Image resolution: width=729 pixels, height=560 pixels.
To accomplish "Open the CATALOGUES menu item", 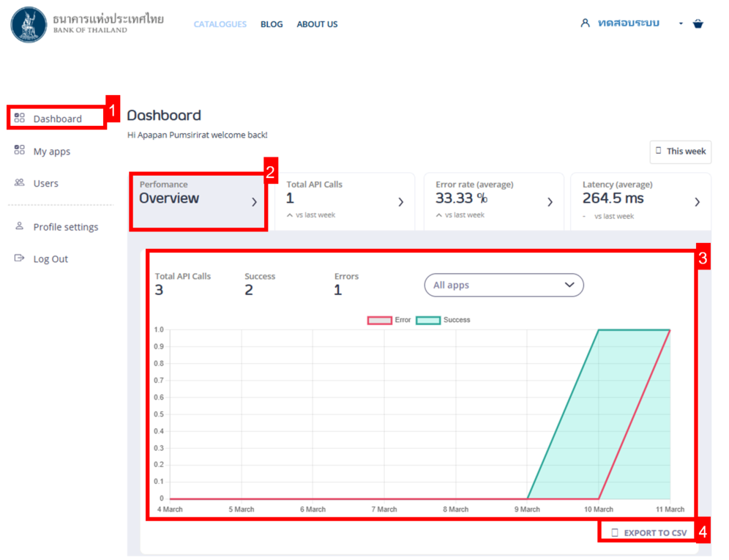I will pyautogui.click(x=220, y=24).
